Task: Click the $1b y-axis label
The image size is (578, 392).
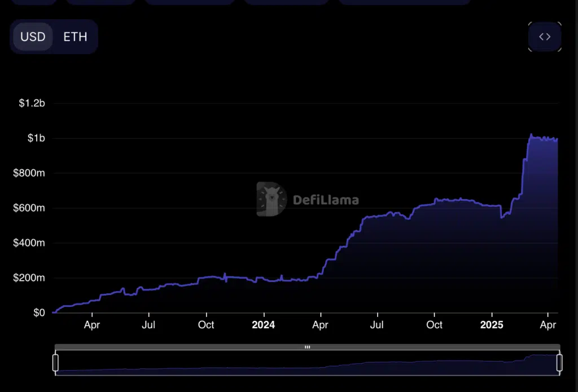Action: (x=35, y=138)
